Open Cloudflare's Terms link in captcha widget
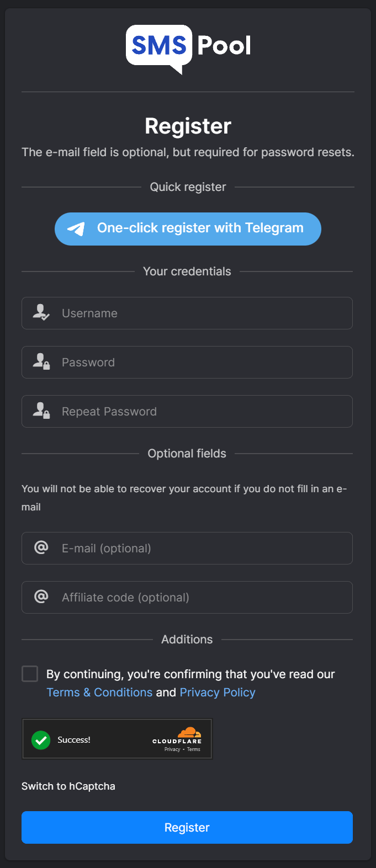The image size is (376, 868). coord(193,749)
